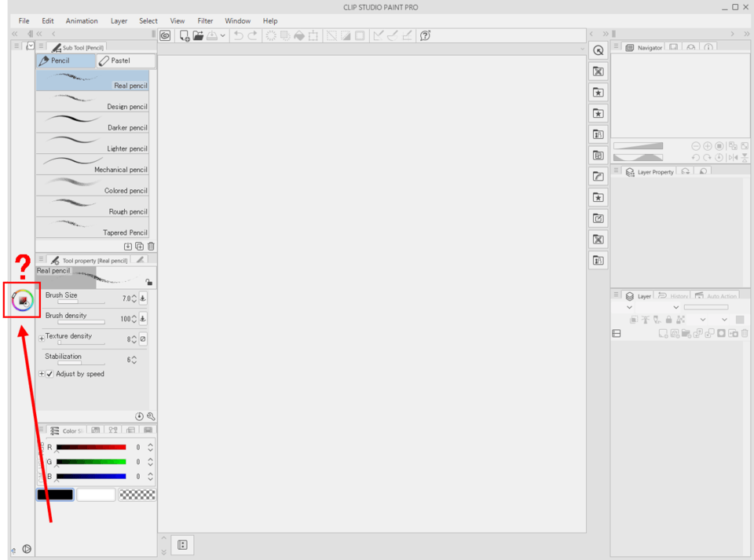Toggle the Real pencil property lock icon
This screenshot has width=754, height=560.
pyautogui.click(x=149, y=282)
